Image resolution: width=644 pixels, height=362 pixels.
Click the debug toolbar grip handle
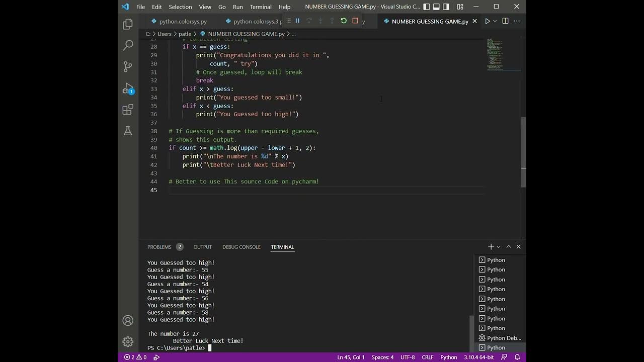pos(288,21)
